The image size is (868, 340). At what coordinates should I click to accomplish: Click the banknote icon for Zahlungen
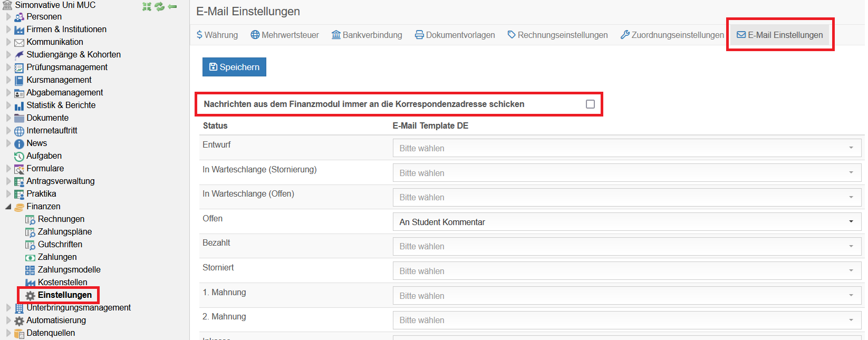point(31,257)
